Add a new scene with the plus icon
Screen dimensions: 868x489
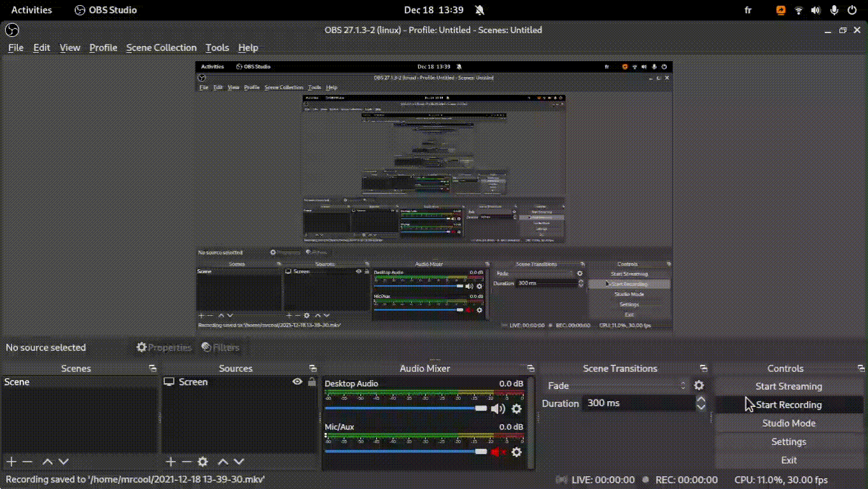(11, 462)
